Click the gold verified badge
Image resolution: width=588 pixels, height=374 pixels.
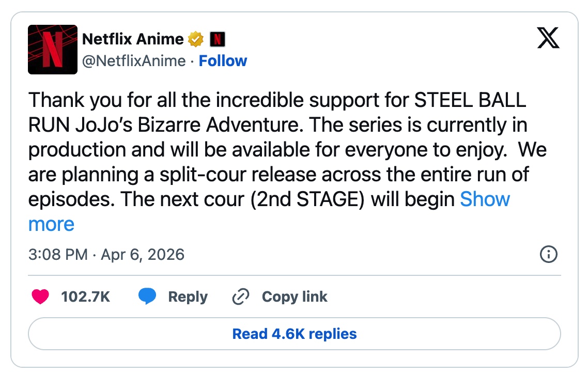pyautogui.click(x=195, y=39)
